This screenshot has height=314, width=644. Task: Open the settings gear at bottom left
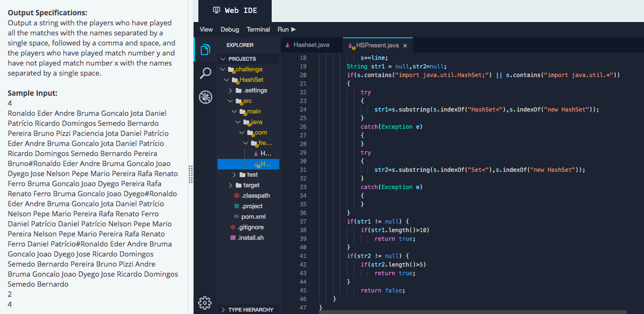(x=205, y=303)
